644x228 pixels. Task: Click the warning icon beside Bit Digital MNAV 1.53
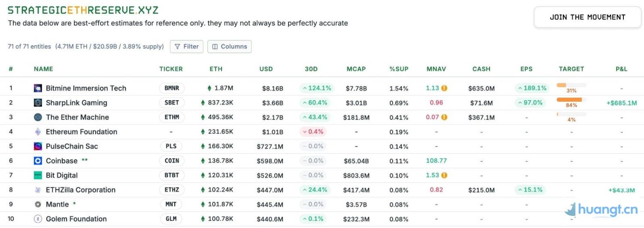[x=444, y=175]
